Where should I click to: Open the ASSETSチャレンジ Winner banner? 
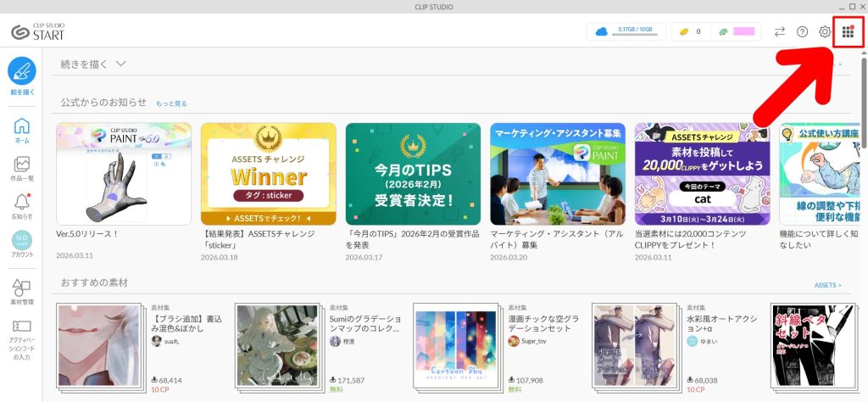click(x=269, y=174)
